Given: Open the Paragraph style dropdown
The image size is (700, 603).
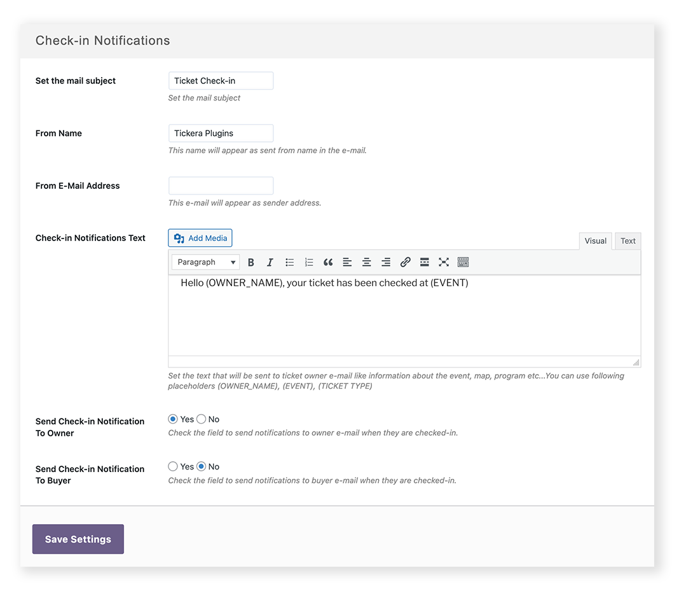Looking at the screenshot, I should coord(205,262).
